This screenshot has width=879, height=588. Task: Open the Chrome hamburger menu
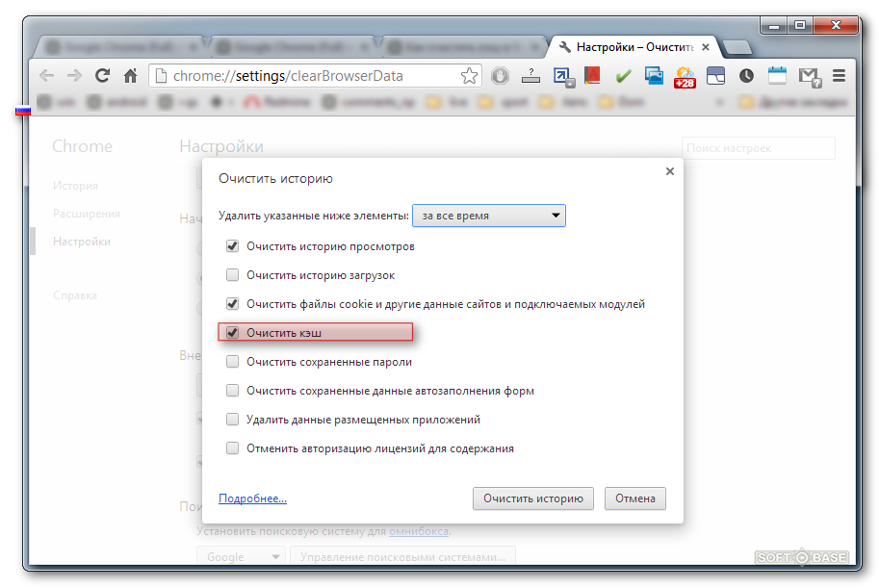839,76
